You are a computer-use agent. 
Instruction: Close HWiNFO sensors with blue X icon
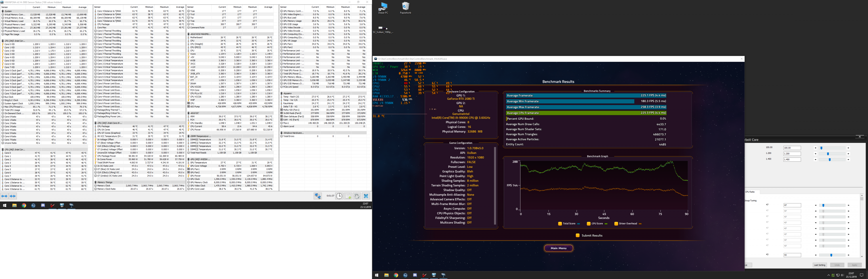366,196
